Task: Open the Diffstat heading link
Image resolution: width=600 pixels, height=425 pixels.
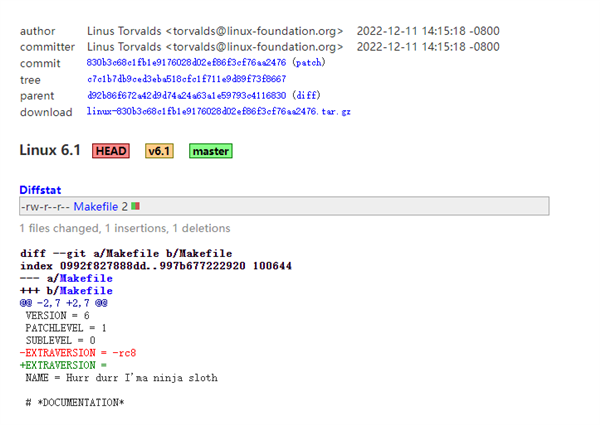Action: (41, 190)
